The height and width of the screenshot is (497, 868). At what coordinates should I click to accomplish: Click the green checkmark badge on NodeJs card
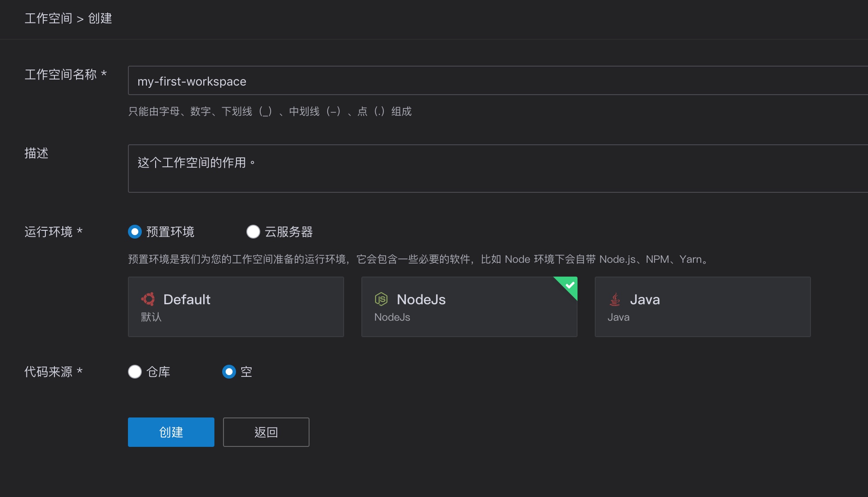point(571,285)
